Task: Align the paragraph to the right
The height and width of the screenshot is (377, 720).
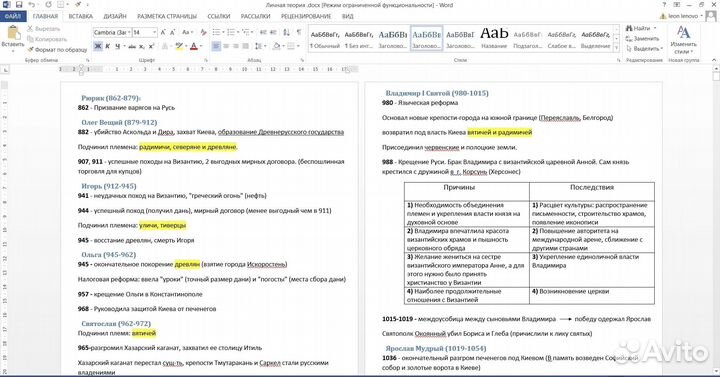Action: pyautogui.click(x=236, y=46)
